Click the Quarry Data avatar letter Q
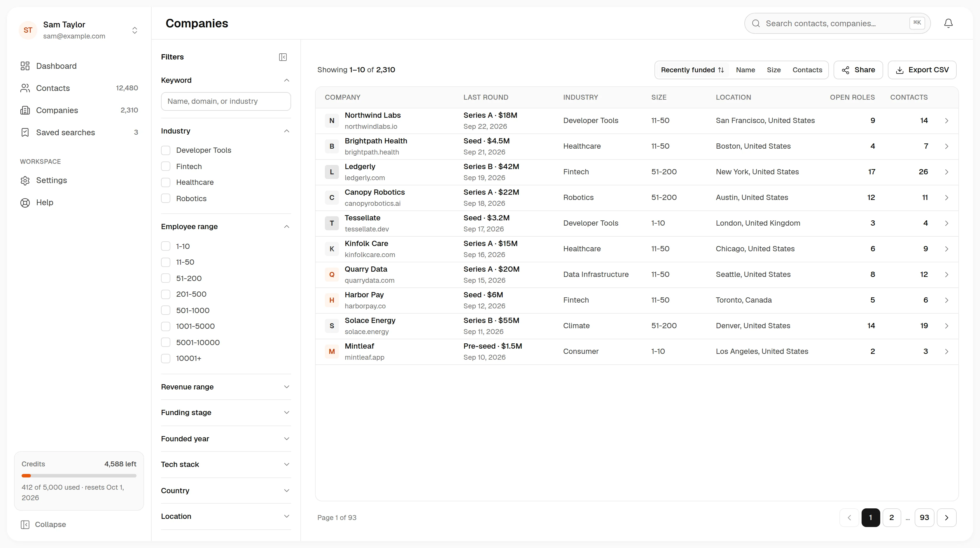This screenshot has height=548, width=980. click(x=332, y=275)
